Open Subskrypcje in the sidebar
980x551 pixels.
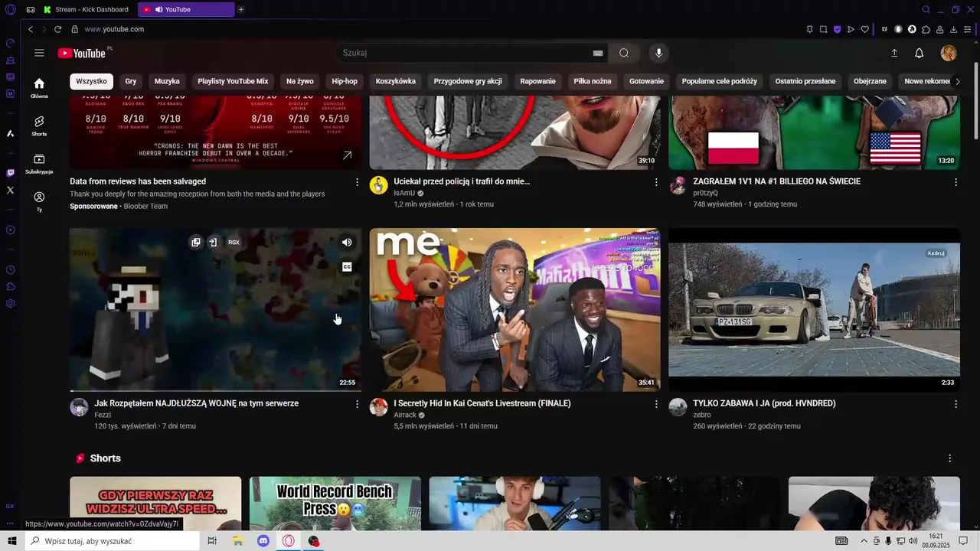click(x=39, y=163)
